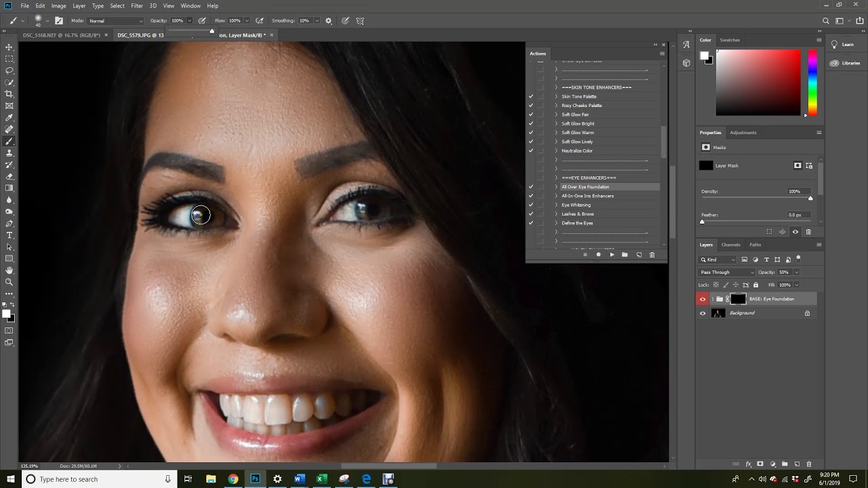The width and height of the screenshot is (868, 488).
Task: Select the Eyedropper tool
Action: (x=9, y=117)
